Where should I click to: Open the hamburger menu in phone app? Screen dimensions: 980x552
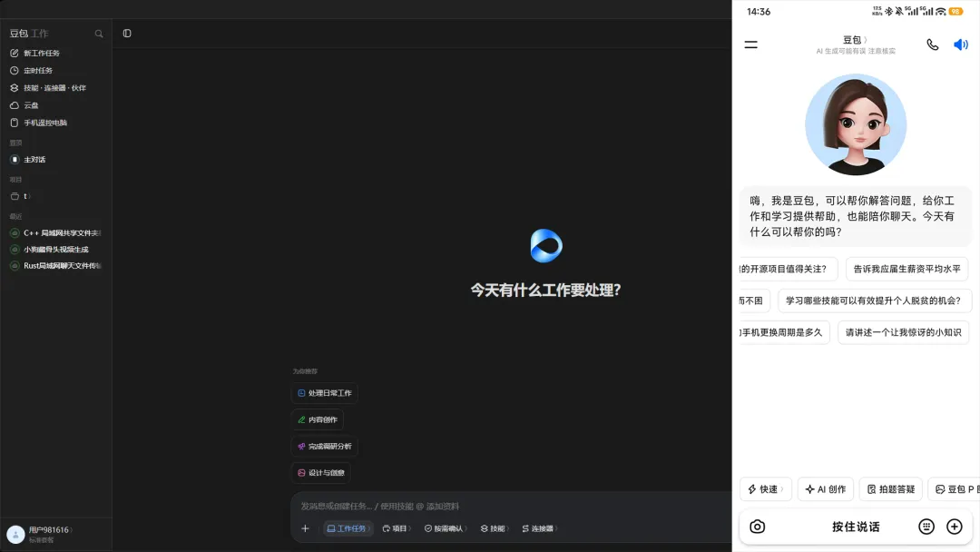(x=750, y=44)
